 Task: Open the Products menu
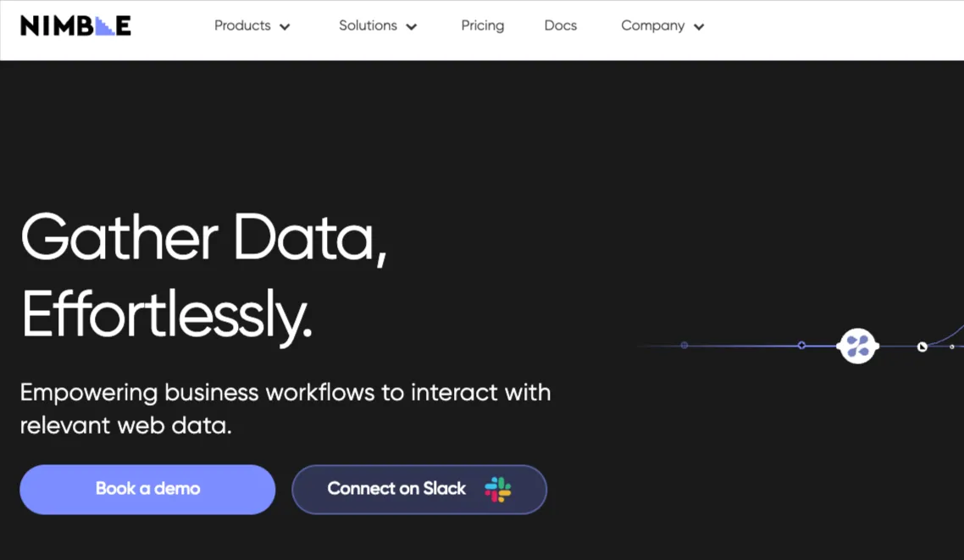click(x=242, y=25)
